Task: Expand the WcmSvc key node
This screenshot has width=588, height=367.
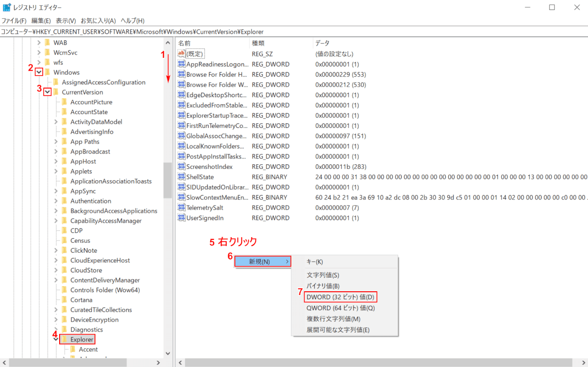Action: pos(39,53)
